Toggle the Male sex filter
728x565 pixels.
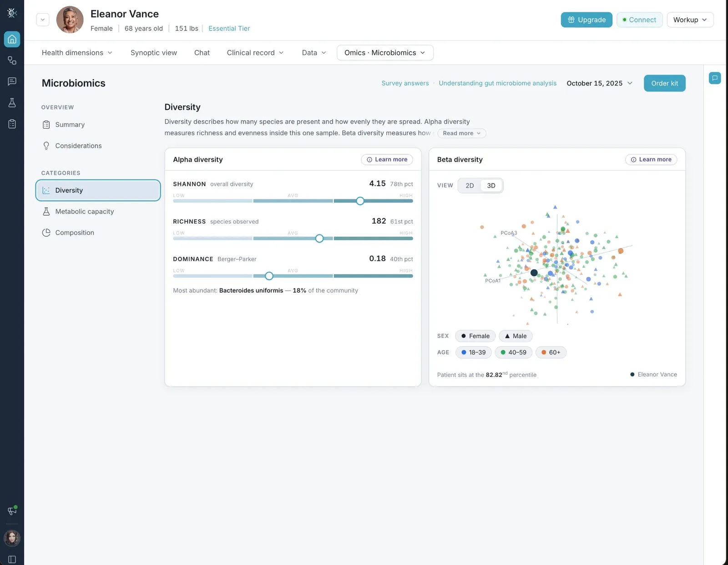coord(516,336)
